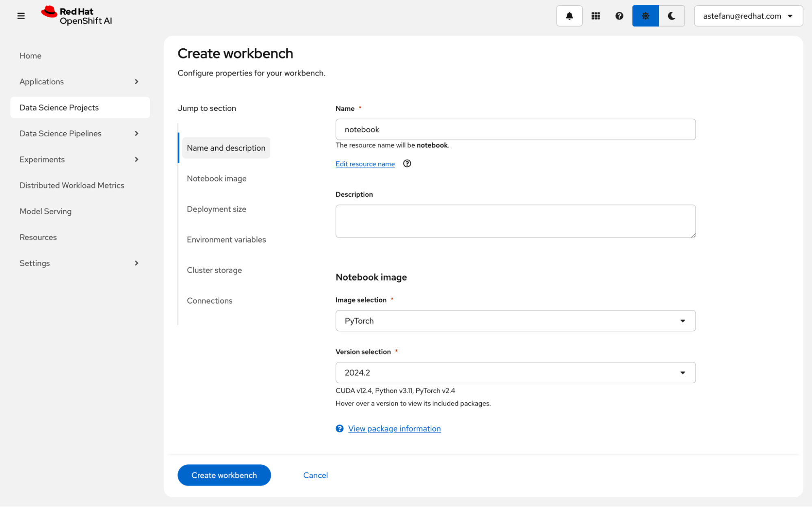
Task: Click the help question mark icon
Action: [x=619, y=16]
